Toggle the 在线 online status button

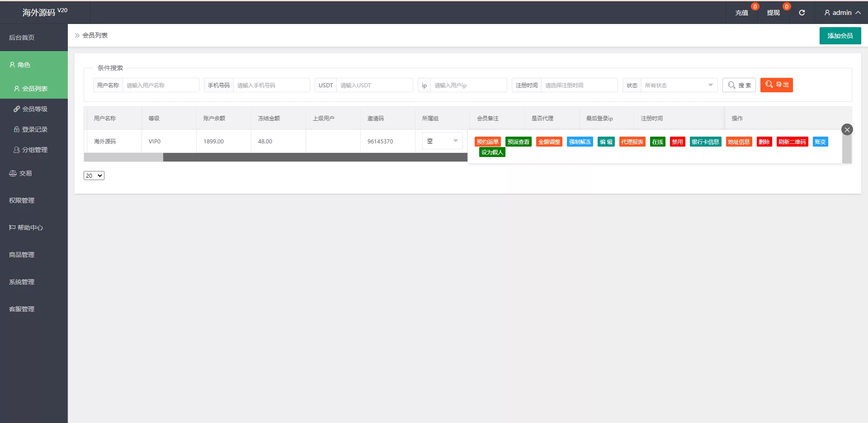(x=657, y=142)
